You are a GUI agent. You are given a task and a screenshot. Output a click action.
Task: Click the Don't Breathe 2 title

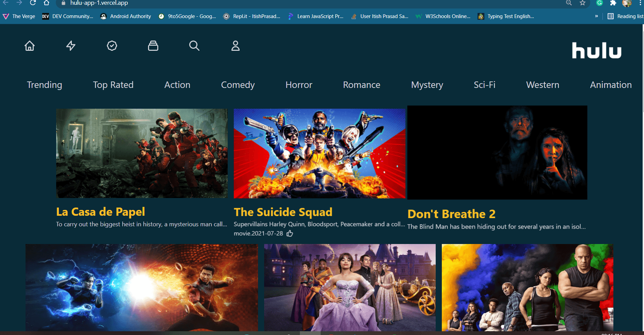[452, 214]
